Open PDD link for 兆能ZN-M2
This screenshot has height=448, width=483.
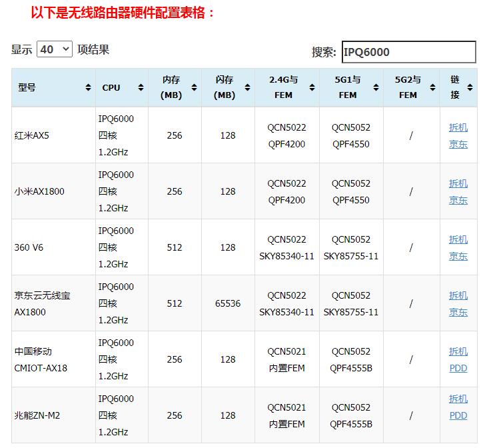[x=458, y=415]
